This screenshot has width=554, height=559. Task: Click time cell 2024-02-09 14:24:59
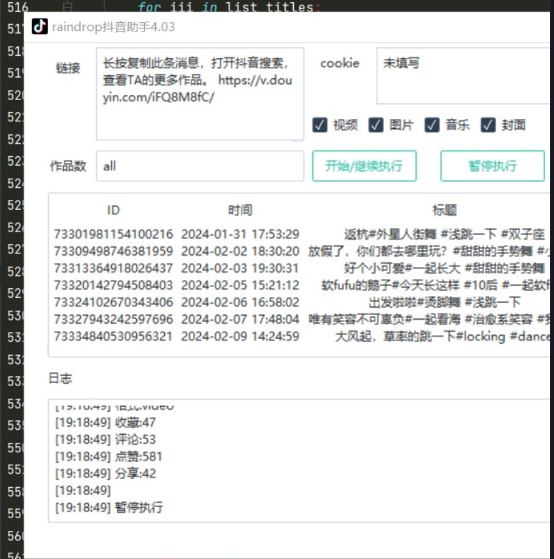click(240, 337)
